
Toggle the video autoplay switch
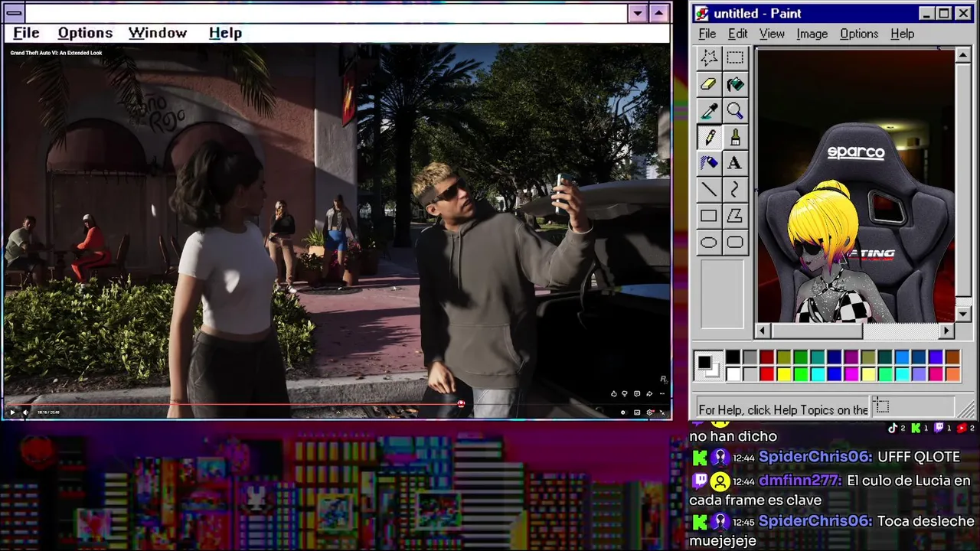pos(623,412)
